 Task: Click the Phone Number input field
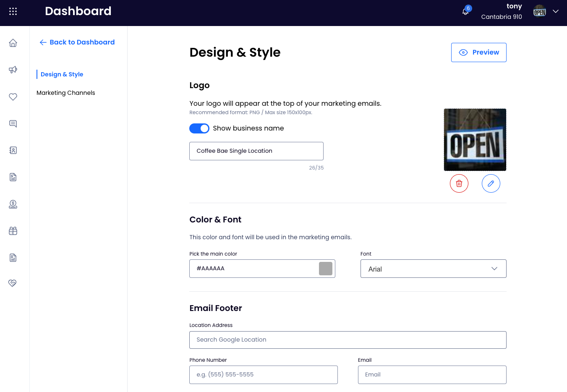(x=264, y=375)
